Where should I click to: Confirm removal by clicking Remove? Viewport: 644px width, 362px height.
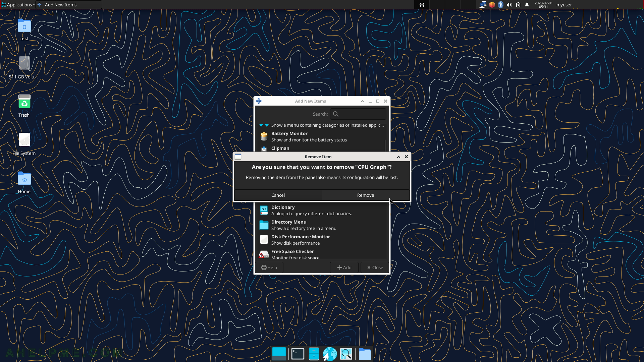click(366, 195)
